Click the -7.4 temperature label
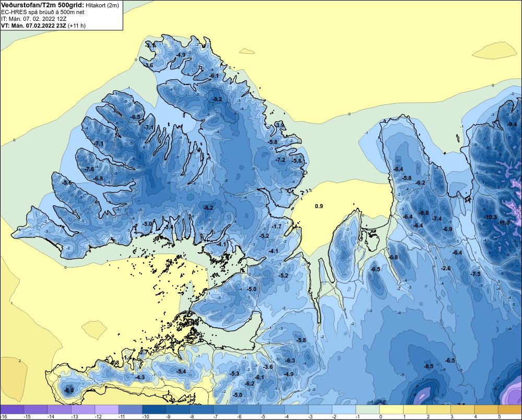 [437, 219]
